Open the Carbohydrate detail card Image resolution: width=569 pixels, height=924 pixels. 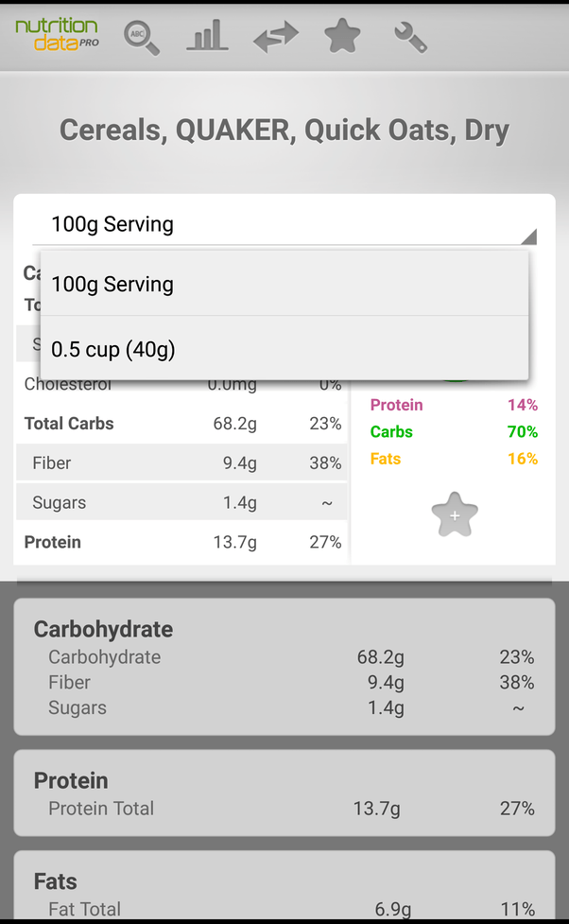coord(284,667)
